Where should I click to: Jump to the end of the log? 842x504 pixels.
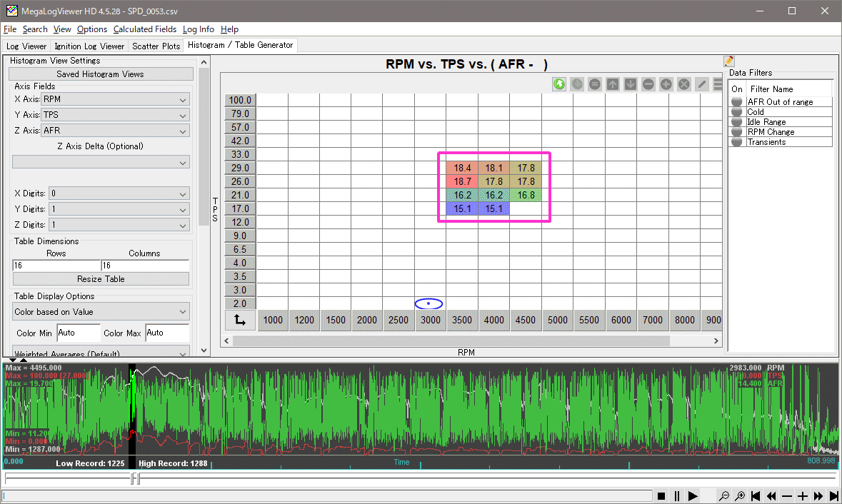tap(833, 496)
